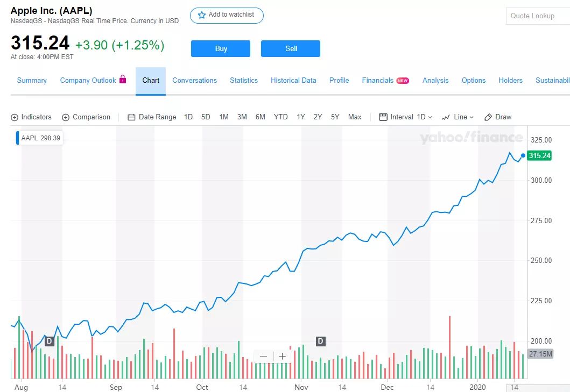Switch chart range to 5D

coord(206,117)
